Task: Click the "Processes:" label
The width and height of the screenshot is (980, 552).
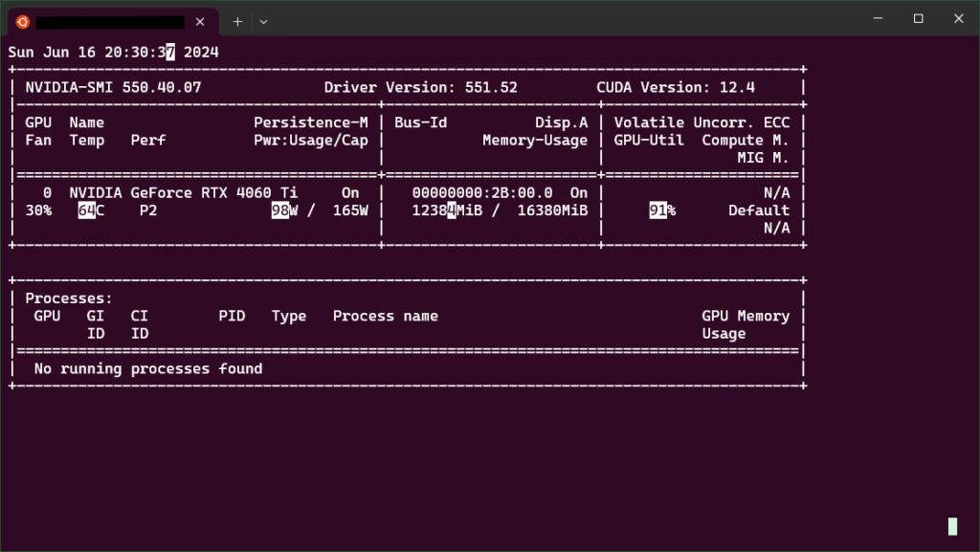Action: (69, 298)
